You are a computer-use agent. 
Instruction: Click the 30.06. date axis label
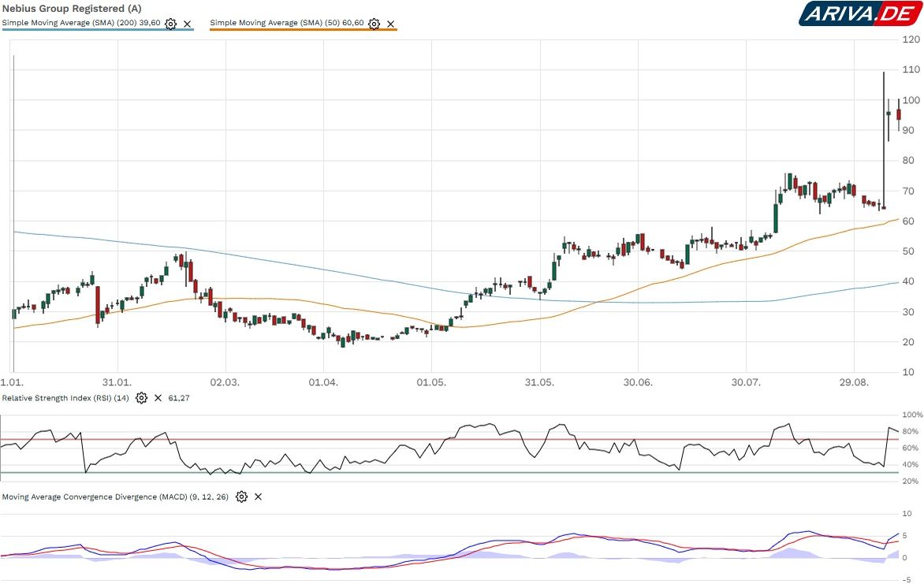click(638, 382)
